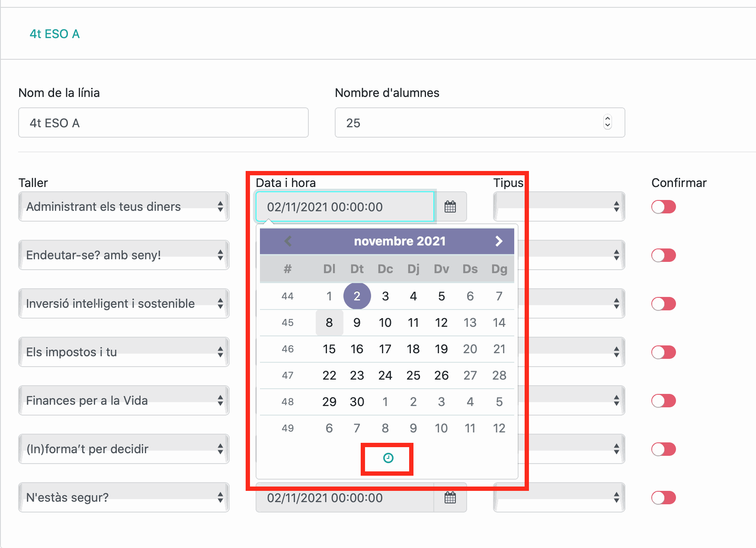Select day 2 highlighted in November
This screenshot has width=756, height=548.
pos(357,296)
